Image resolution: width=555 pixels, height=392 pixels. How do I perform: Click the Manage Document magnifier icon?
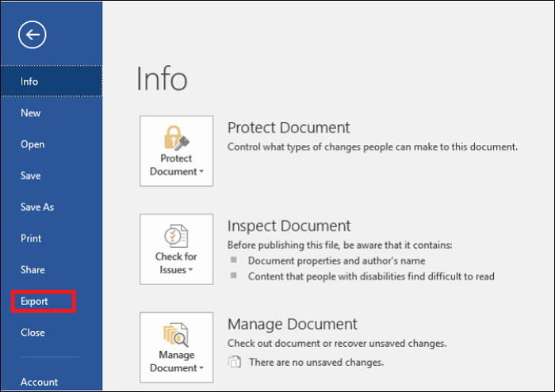click(x=176, y=334)
